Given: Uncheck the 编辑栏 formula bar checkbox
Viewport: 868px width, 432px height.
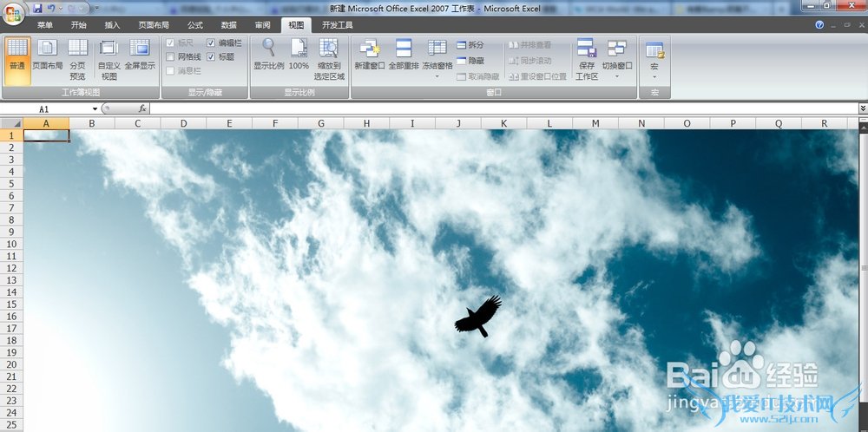Looking at the screenshot, I should (211, 43).
